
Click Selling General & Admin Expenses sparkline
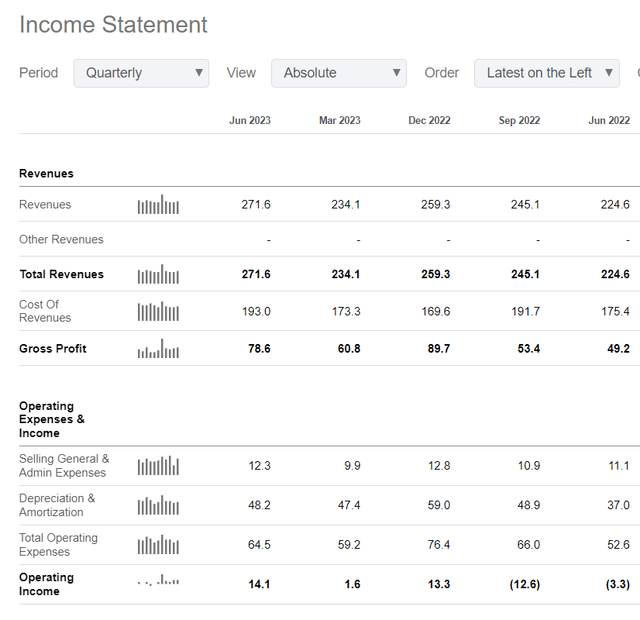[158, 466]
